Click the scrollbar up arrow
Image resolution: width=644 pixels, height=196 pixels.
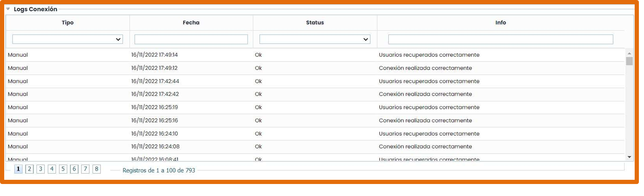[x=629, y=53]
